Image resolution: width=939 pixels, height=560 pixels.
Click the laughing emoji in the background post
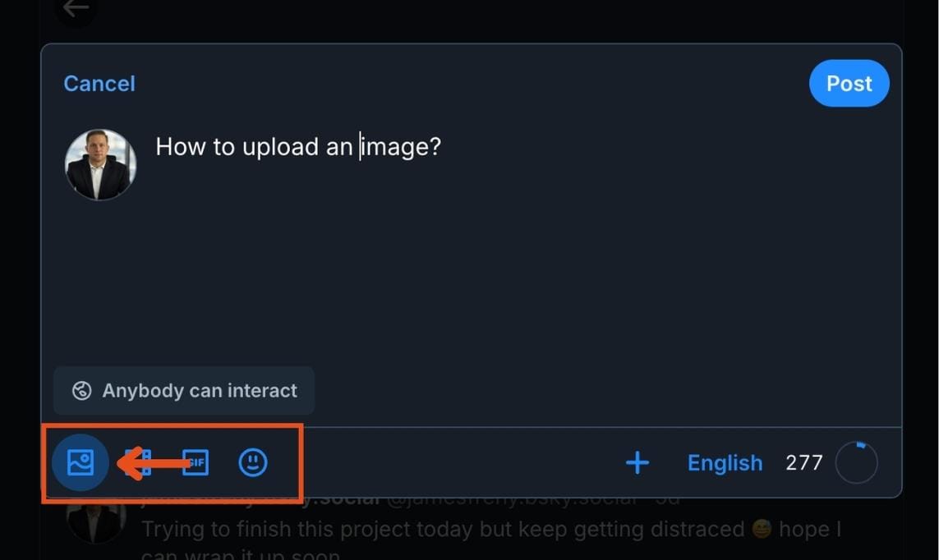[x=762, y=529]
